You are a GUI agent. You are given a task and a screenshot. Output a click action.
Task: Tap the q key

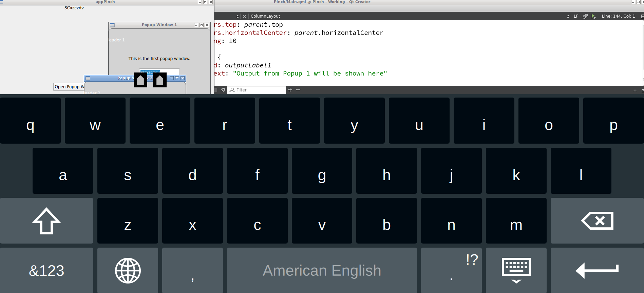point(30,121)
